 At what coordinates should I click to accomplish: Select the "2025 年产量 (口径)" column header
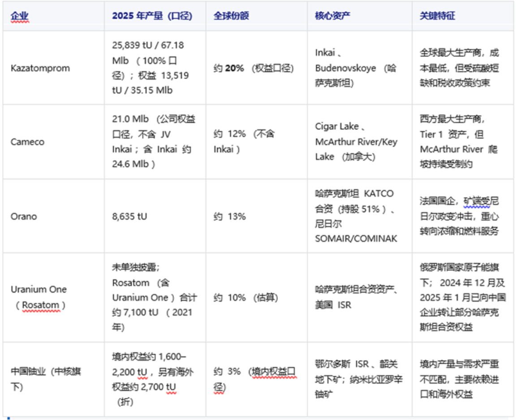(x=155, y=16)
